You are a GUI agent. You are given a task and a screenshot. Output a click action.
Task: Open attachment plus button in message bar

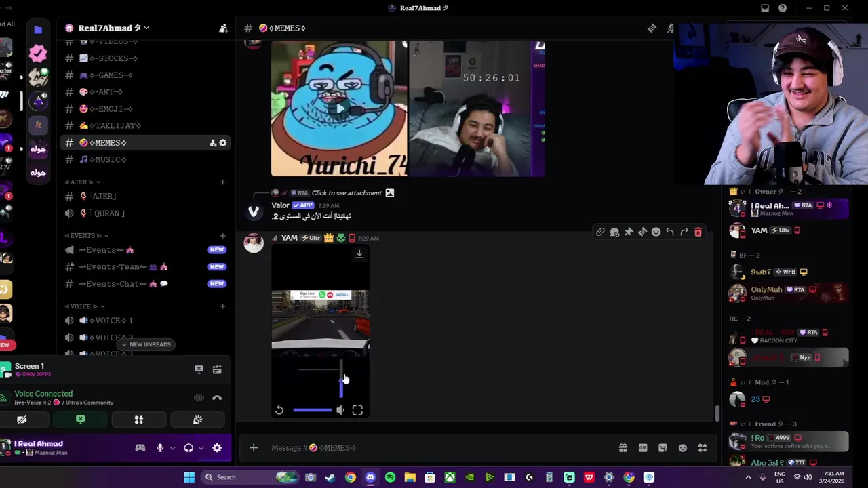tap(254, 447)
